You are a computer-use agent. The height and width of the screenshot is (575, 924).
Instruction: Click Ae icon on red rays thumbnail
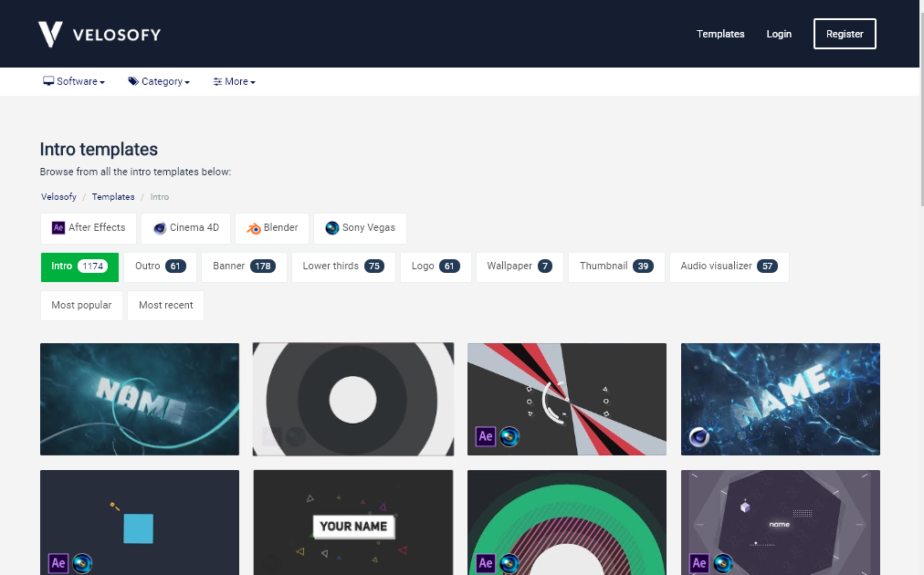(x=486, y=436)
